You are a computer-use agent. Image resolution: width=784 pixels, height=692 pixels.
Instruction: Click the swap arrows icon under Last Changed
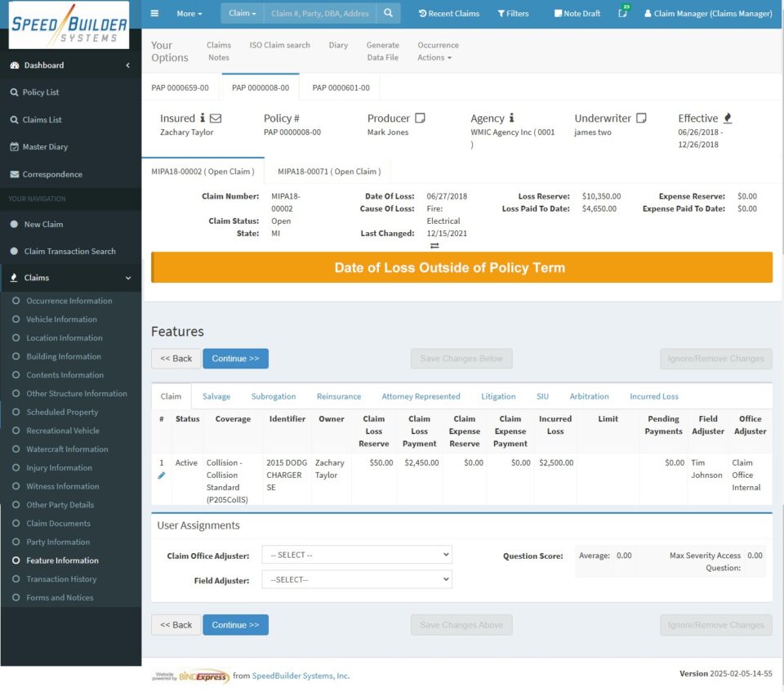[x=434, y=246]
